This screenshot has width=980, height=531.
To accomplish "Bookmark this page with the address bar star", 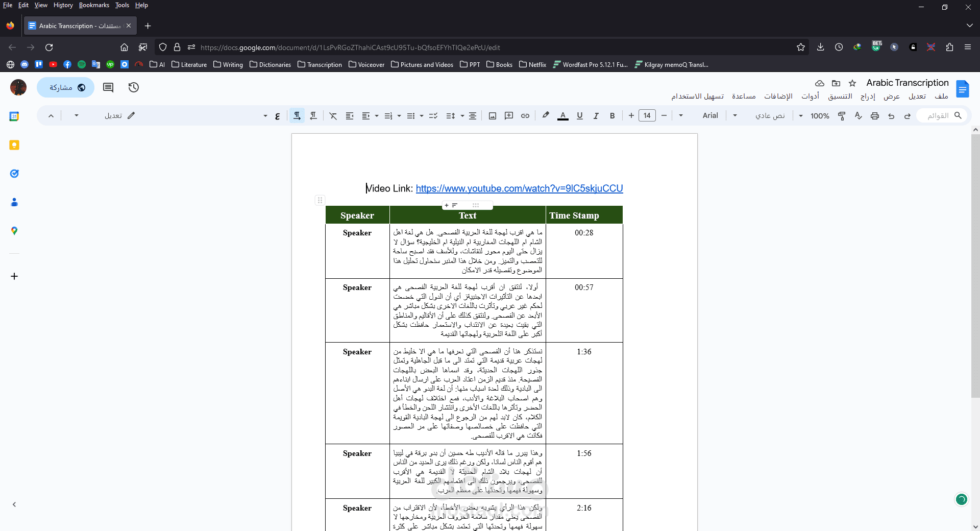I will [x=801, y=47].
